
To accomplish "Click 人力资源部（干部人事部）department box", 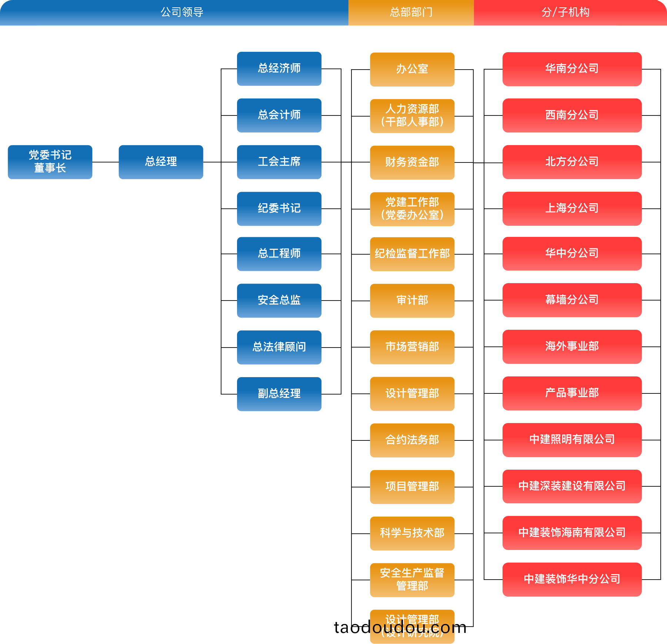I will click(412, 116).
